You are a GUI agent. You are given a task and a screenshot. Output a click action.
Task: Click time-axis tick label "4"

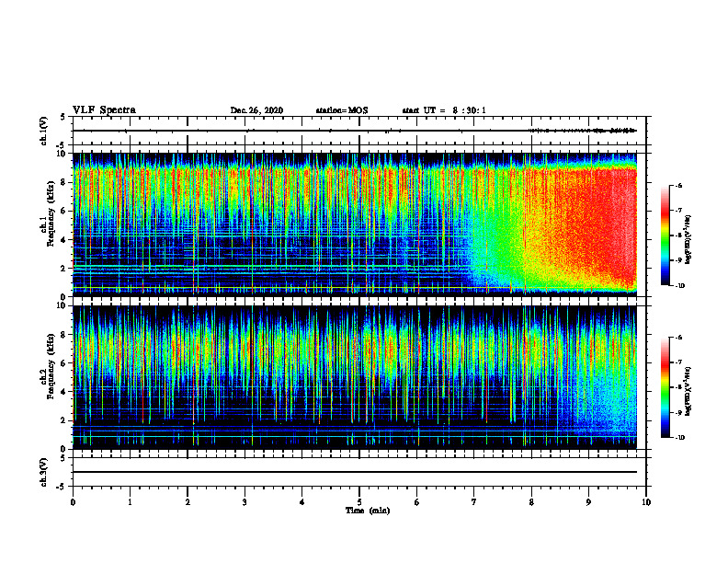(302, 502)
